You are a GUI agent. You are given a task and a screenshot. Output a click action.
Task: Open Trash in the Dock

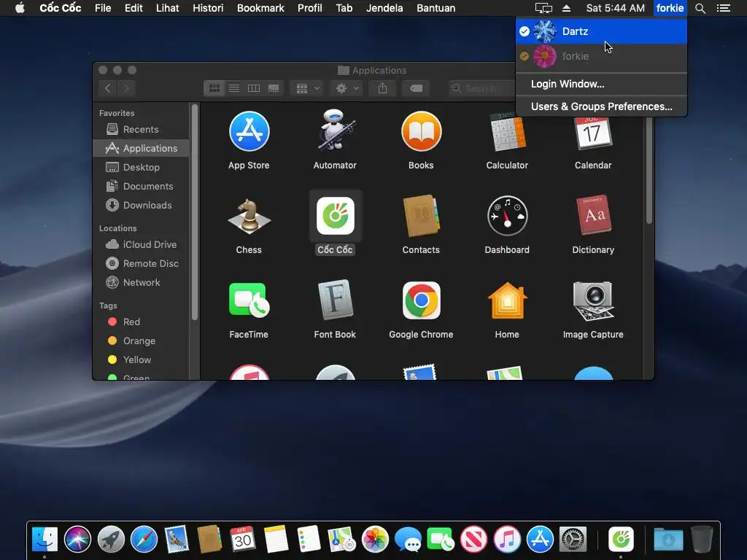pos(702,540)
